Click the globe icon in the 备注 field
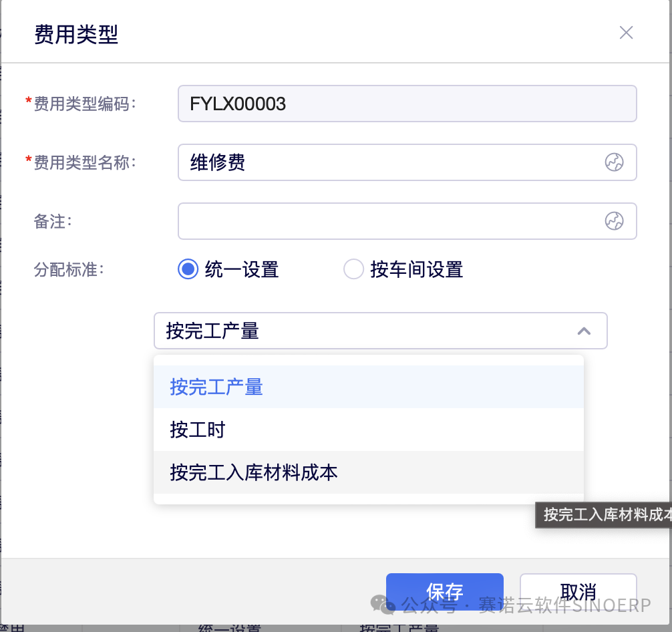The height and width of the screenshot is (632, 672). pos(614,221)
